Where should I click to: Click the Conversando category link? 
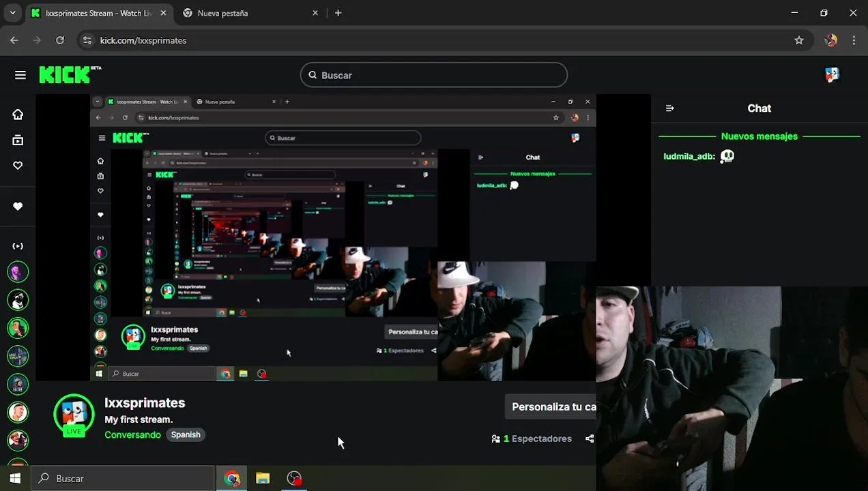[x=132, y=434]
